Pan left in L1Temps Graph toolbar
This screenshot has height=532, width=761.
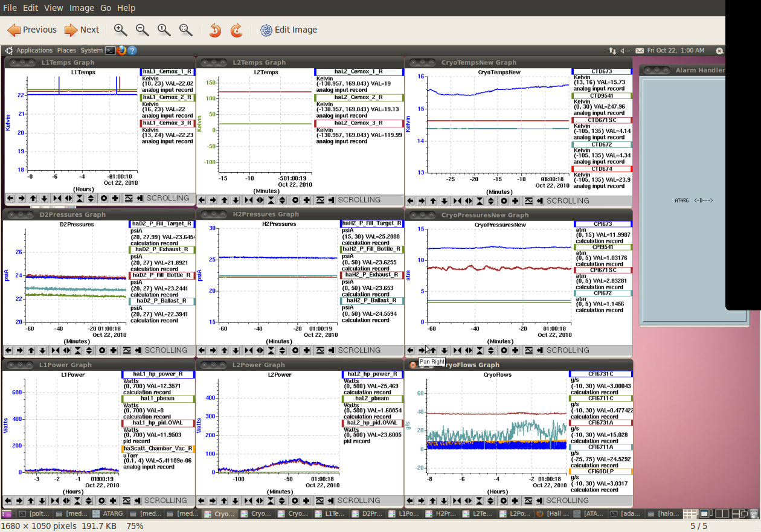(x=10, y=198)
